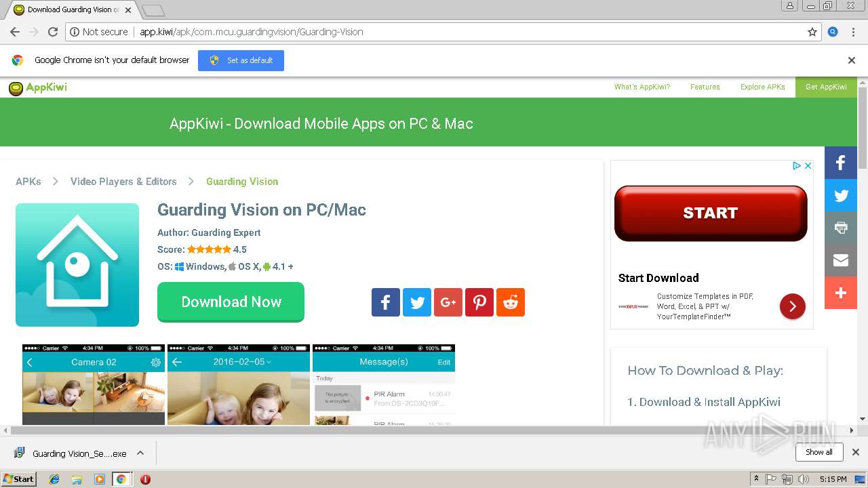The width and height of the screenshot is (868, 488).
Task: Open the 2016-02-05 screenshot thumbnail
Action: 239,385
